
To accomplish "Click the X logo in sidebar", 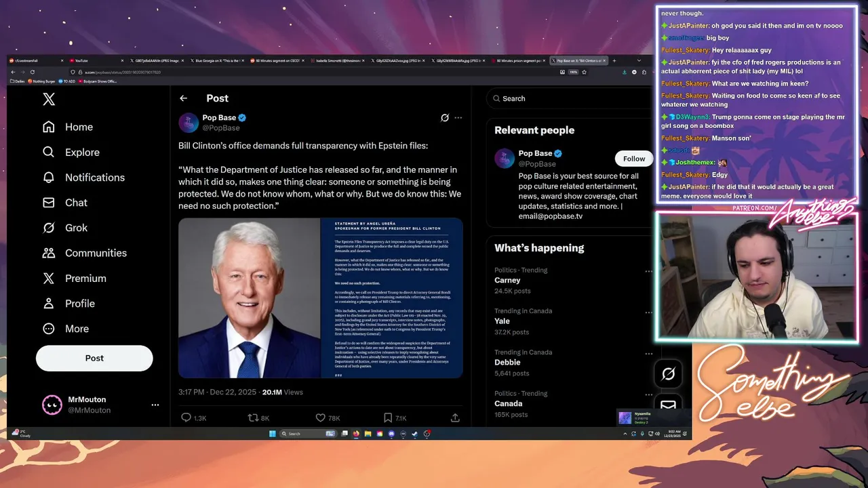I will [x=49, y=100].
